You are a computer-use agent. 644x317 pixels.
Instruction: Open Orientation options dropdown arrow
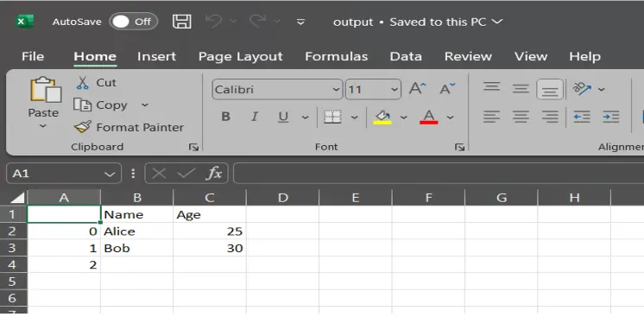(x=602, y=89)
